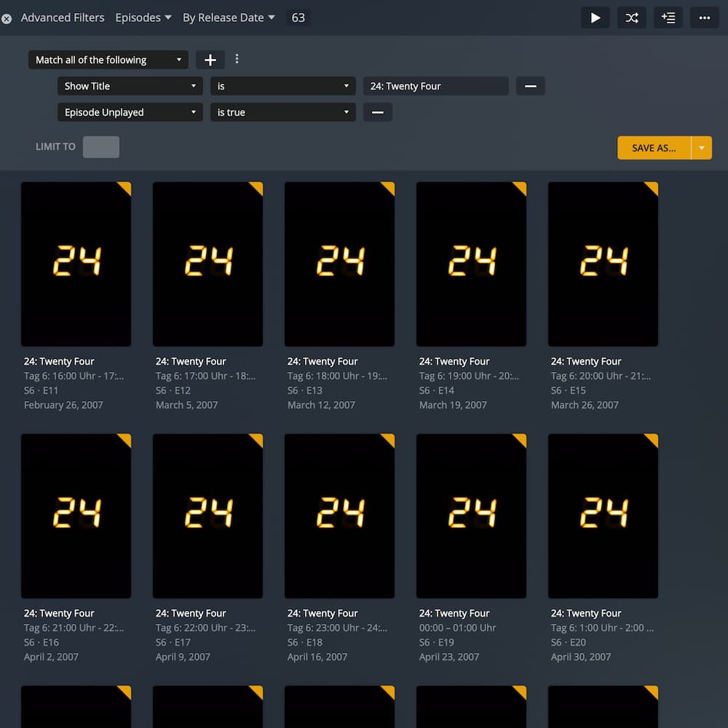Screen dimensions: 728x728
Task: Open the S6 E15 episode poster
Action: click(603, 264)
